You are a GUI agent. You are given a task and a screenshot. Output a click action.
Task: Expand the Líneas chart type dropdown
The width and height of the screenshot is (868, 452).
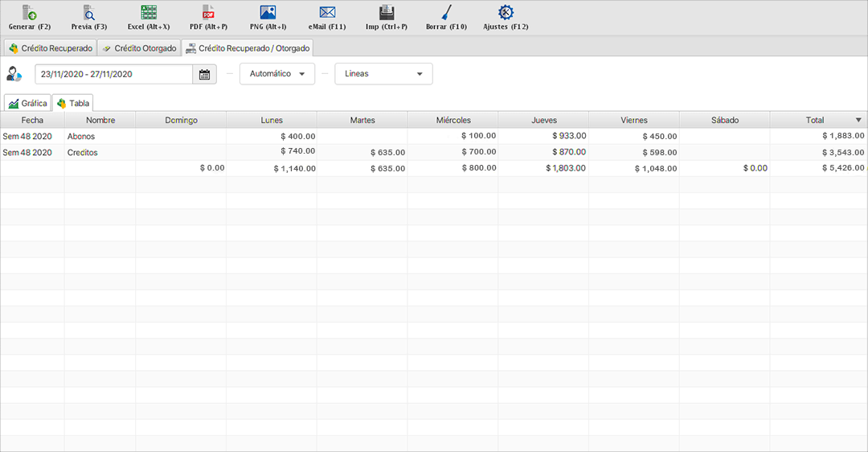383,74
